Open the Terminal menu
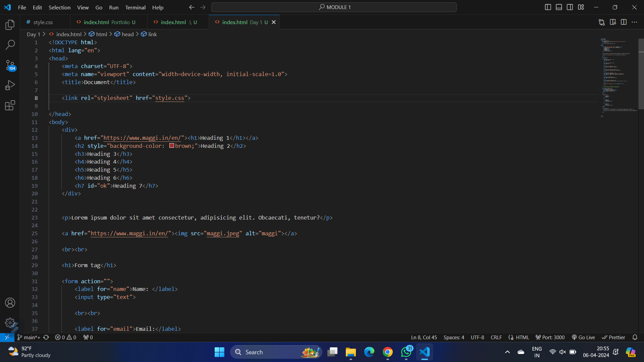The image size is (644, 362). [x=135, y=7]
